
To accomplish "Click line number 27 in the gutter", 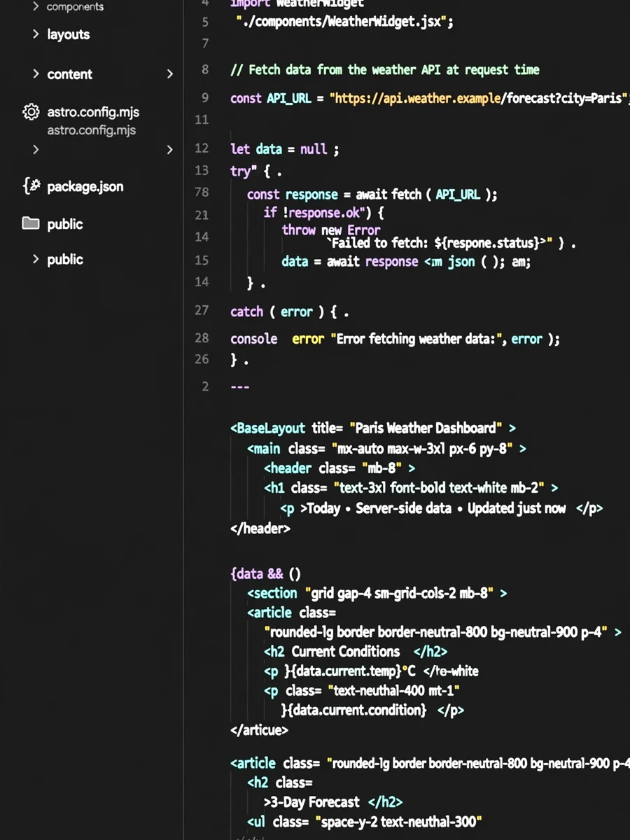I will click(202, 310).
